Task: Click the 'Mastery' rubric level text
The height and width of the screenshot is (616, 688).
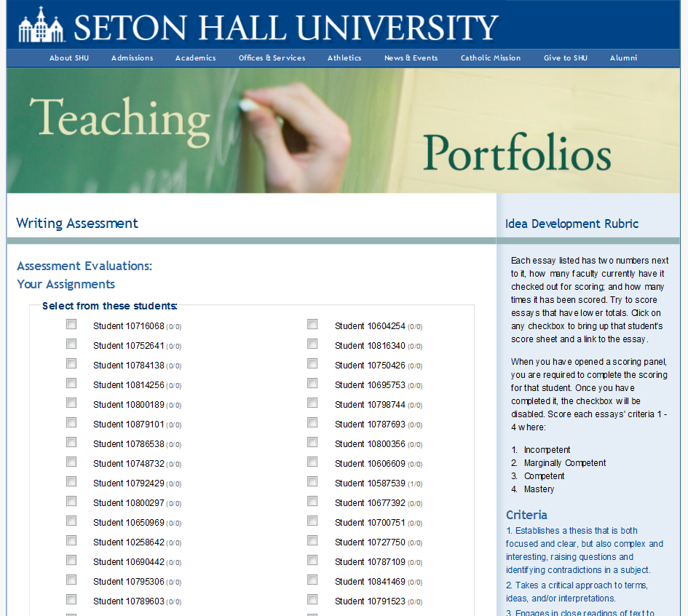Action: (x=539, y=489)
